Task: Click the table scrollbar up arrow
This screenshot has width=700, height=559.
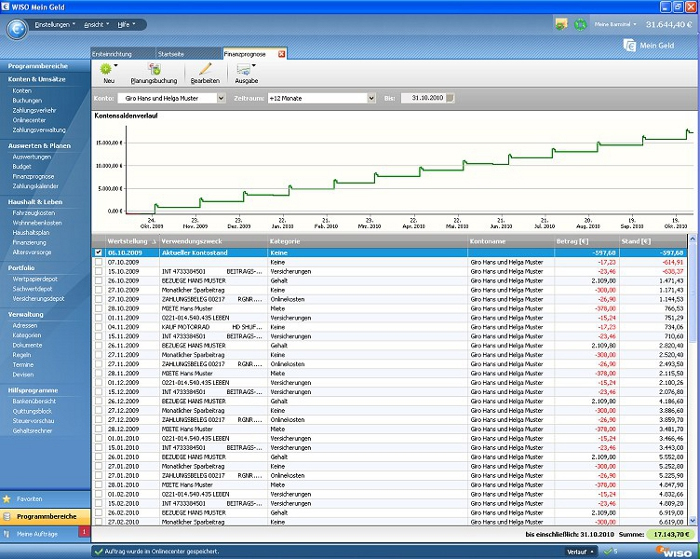Action: point(692,239)
